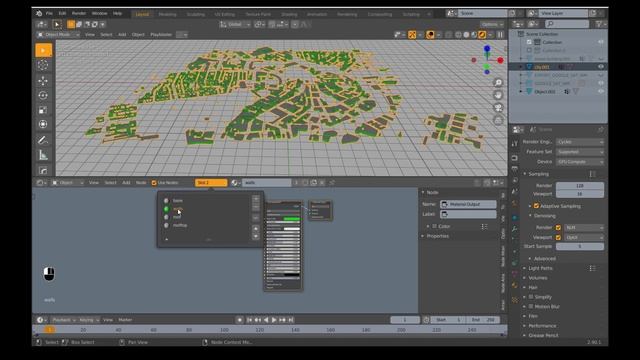Click the add material slot plus button
Image resolution: width=640 pixels, height=360 pixels.
[x=256, y=199]
